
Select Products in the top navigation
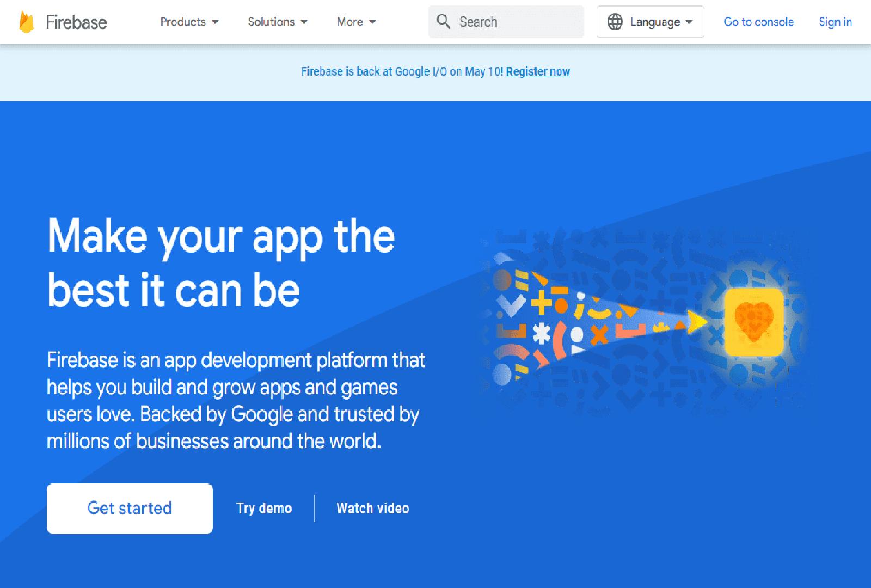[183, 22]
